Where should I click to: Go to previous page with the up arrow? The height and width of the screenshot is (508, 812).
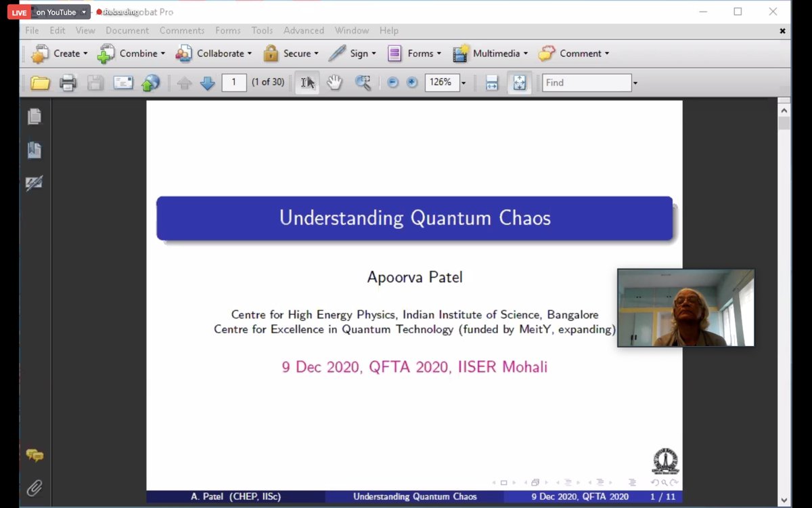(184, 83)
